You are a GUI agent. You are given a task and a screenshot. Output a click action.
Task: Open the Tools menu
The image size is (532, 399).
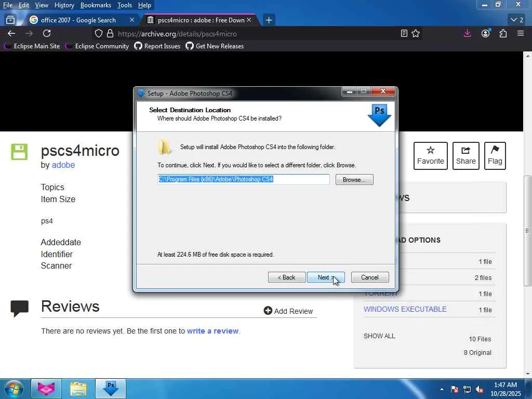click(125, 5)
